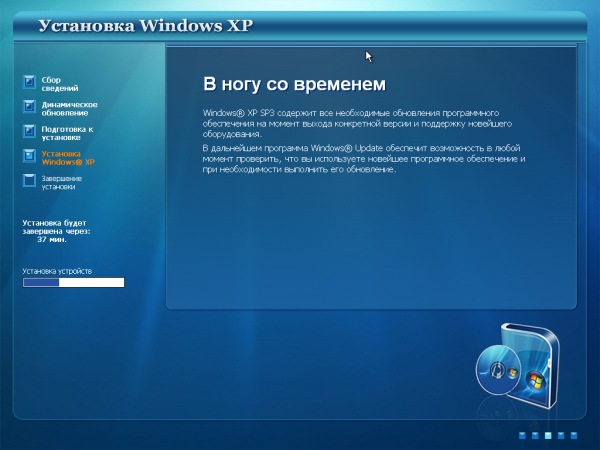
Task: Click the 37 мин. remaining time text
Action: click(x=52, y=240)
